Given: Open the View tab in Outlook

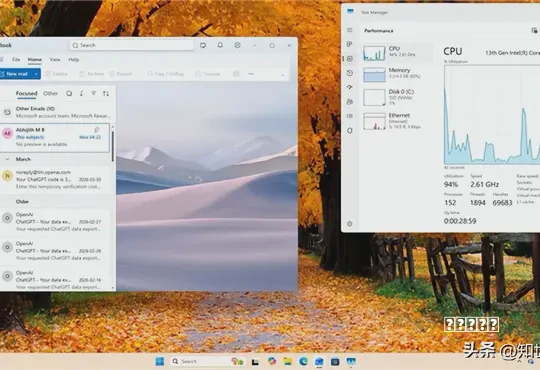Looking at the screenshot, I should [x=55, y=60].
